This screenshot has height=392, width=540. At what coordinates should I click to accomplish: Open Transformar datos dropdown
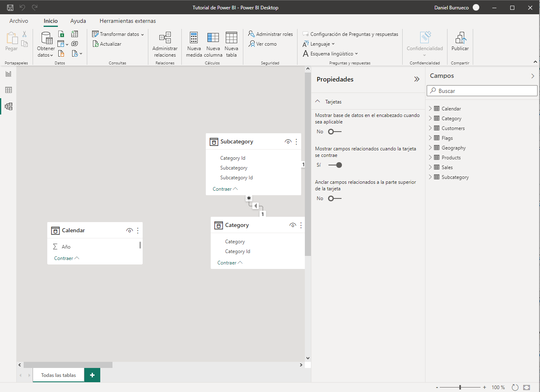click(142, 35)
